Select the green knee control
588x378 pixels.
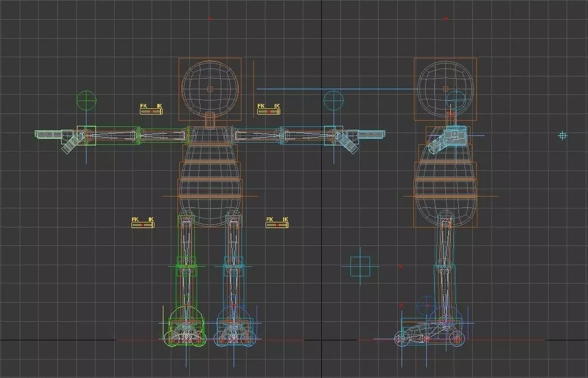click(186, 266)
